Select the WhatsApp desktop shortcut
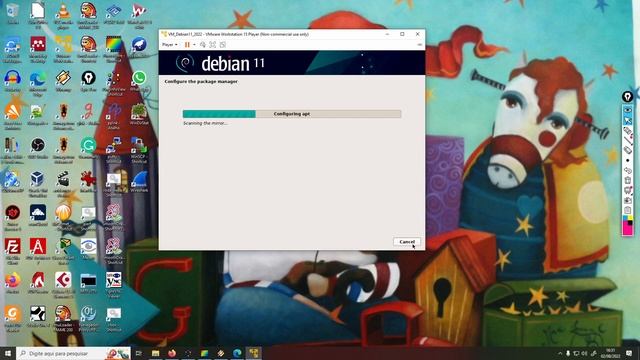Viewport: 640px width, 360px height. (x=139, y=81)
